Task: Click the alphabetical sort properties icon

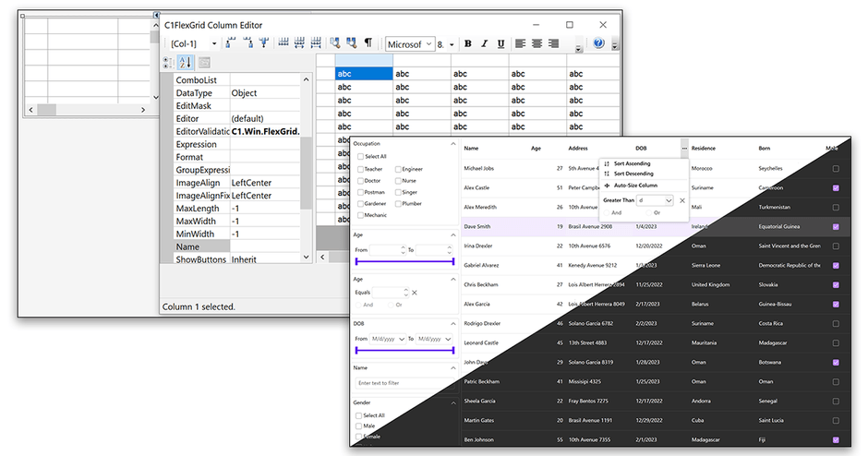Action: (x=185, y=63)
